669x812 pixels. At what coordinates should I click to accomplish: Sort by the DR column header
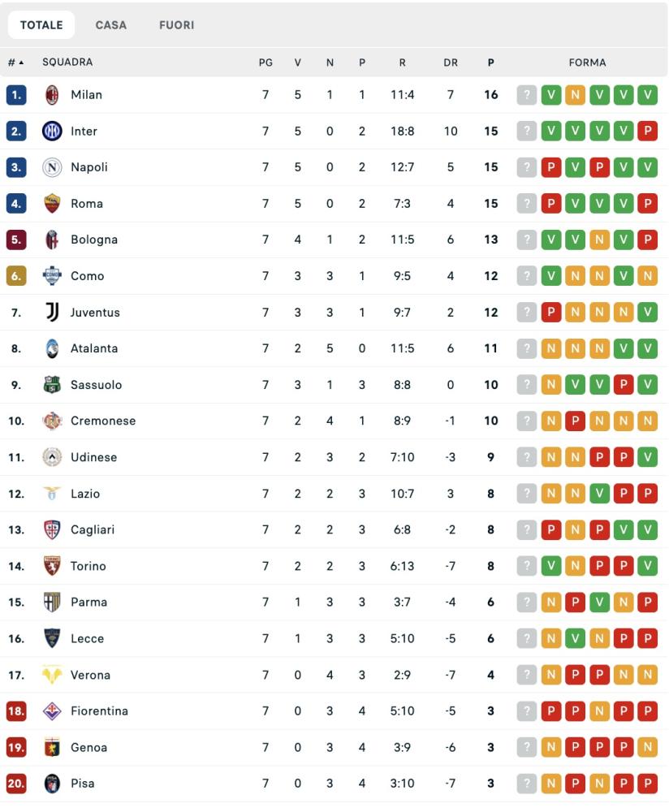pos(451,63)
